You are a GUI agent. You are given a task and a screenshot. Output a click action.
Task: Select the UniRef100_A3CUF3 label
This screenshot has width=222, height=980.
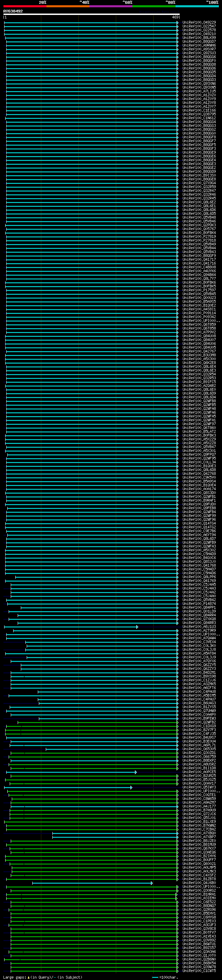point(199,925)
